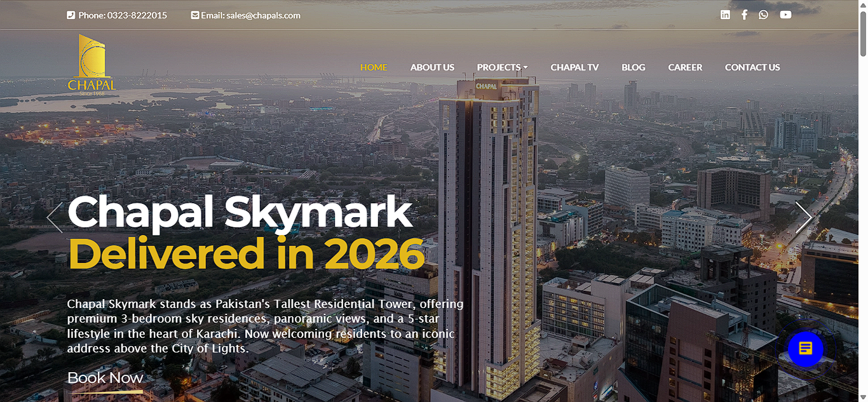Click the Chapal gold logo
This screenshot has width=868, height=402.
(x=92, y=65)
